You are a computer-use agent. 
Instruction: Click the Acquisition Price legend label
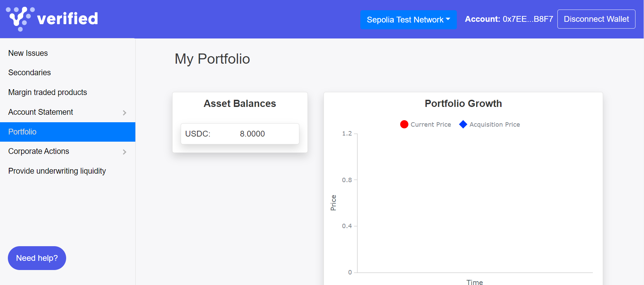[494, 125]
